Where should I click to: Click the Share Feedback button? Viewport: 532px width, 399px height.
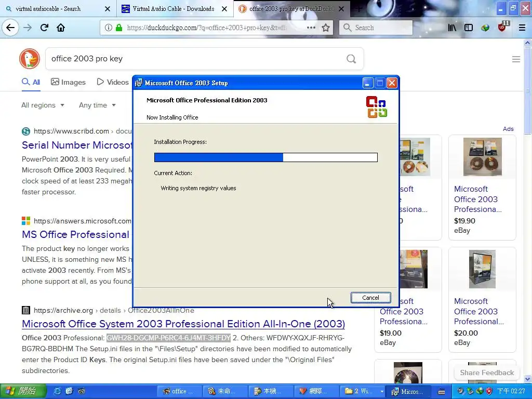(487, 373)
